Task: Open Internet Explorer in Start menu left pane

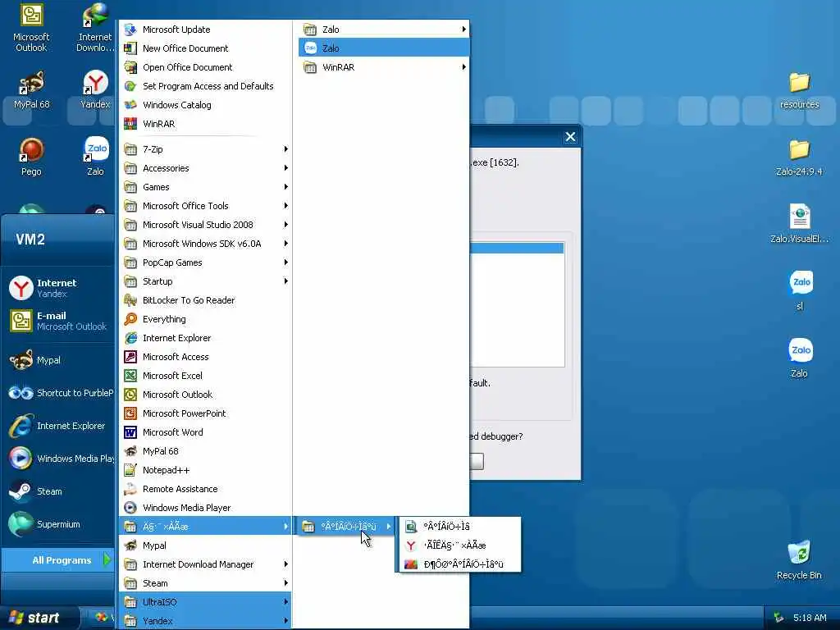Action: coord(58,426)
